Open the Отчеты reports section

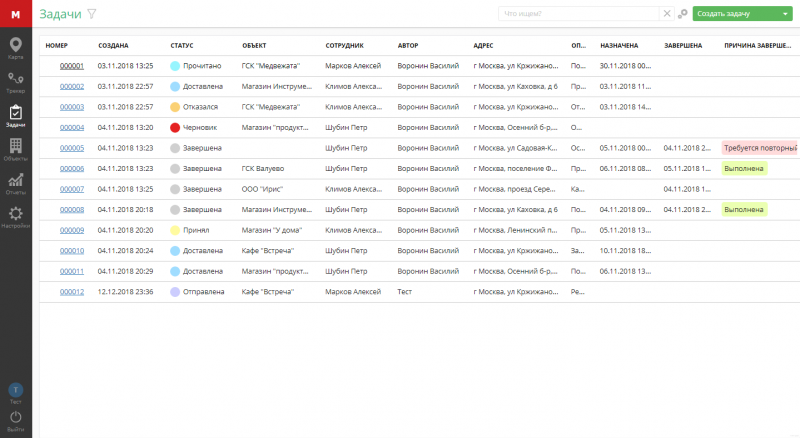[15, 183]
